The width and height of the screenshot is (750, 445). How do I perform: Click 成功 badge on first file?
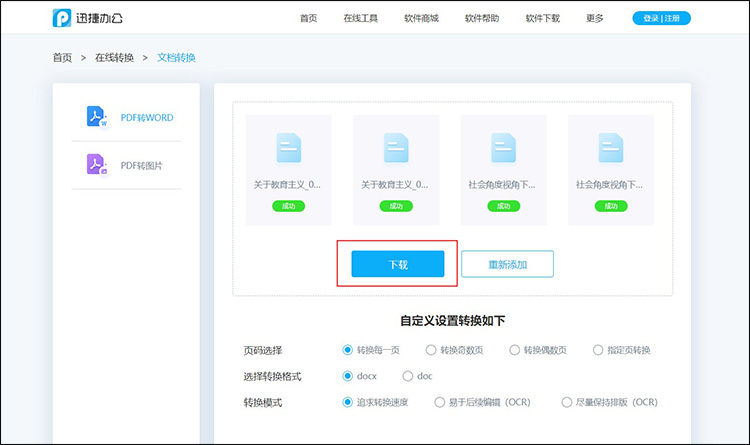(288, 206)
